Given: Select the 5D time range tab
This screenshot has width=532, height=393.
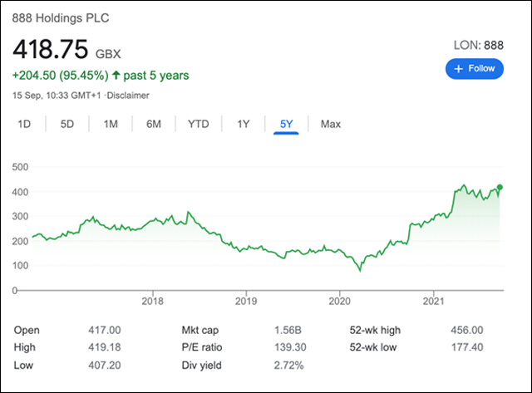Looking at the screenshot, I should [x=67, y=125].
